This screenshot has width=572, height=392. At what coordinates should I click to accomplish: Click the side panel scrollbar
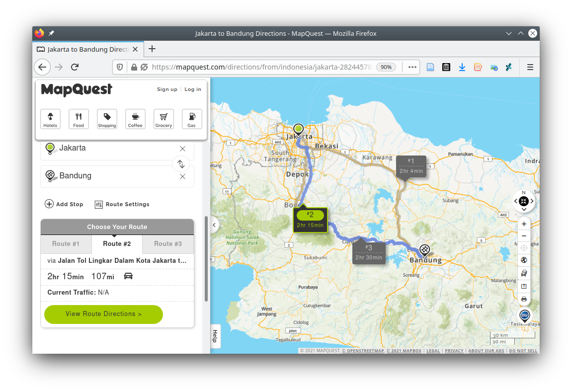pyautogui.click(x=206, y=259)
